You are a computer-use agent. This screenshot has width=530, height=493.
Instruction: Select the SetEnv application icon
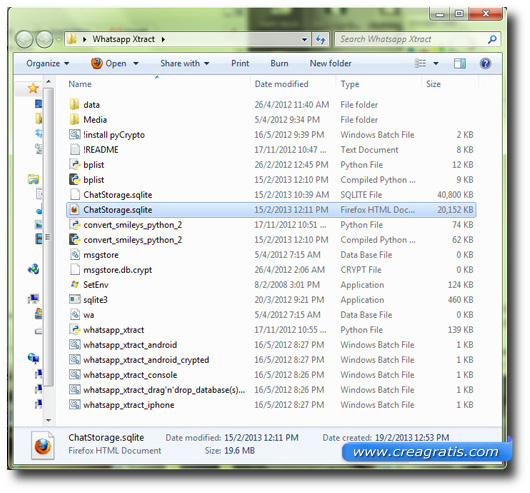pyautogui.click(x=75, y=285)
